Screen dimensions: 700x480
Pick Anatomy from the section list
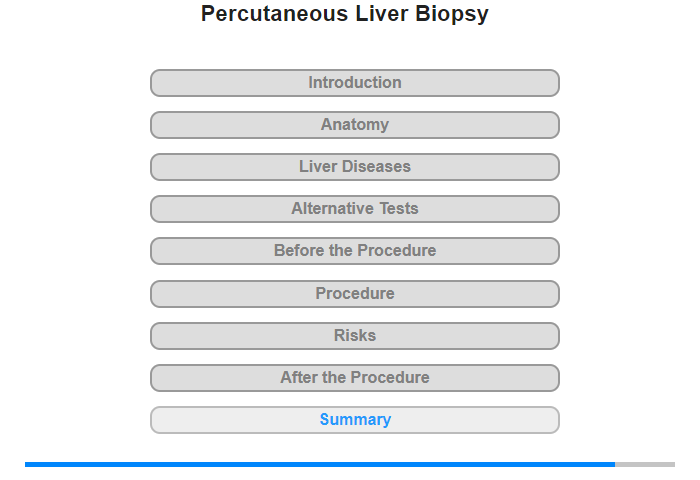click(354, 125)
